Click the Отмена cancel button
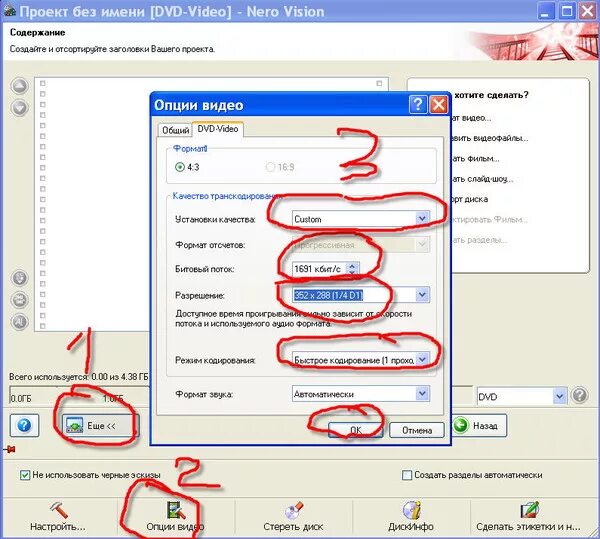 click(417, 430)
